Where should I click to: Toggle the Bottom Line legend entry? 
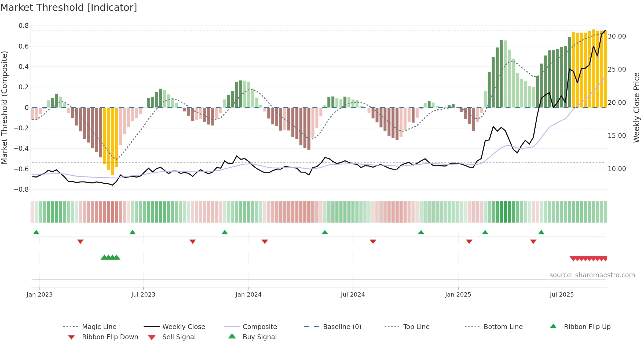(494, 327)
